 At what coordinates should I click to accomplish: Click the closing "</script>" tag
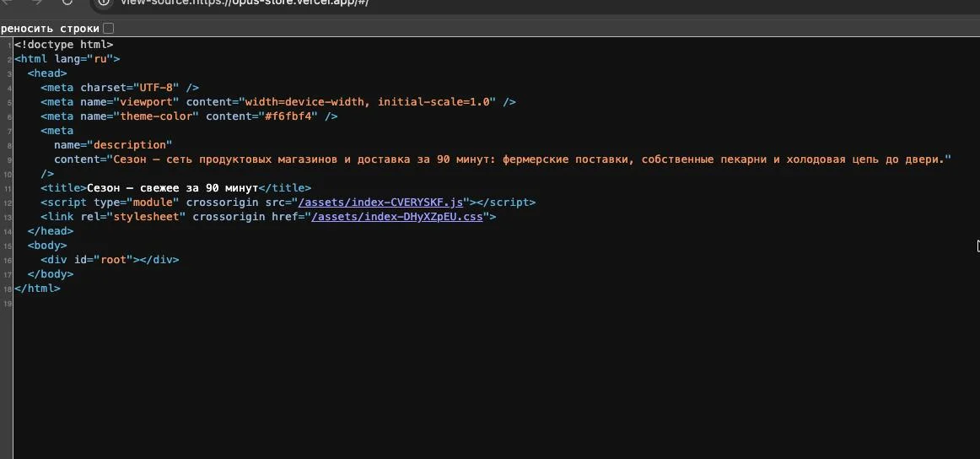[x=506, y=202]
